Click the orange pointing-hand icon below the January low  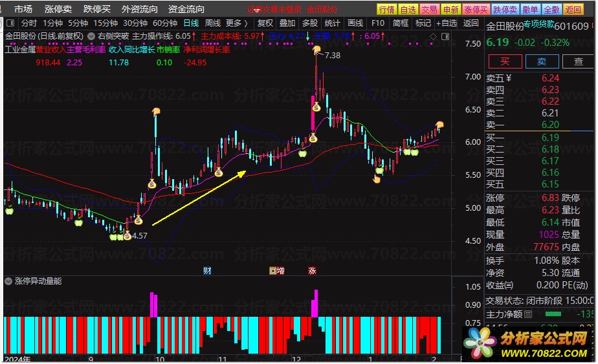click(x=377, y=178)
